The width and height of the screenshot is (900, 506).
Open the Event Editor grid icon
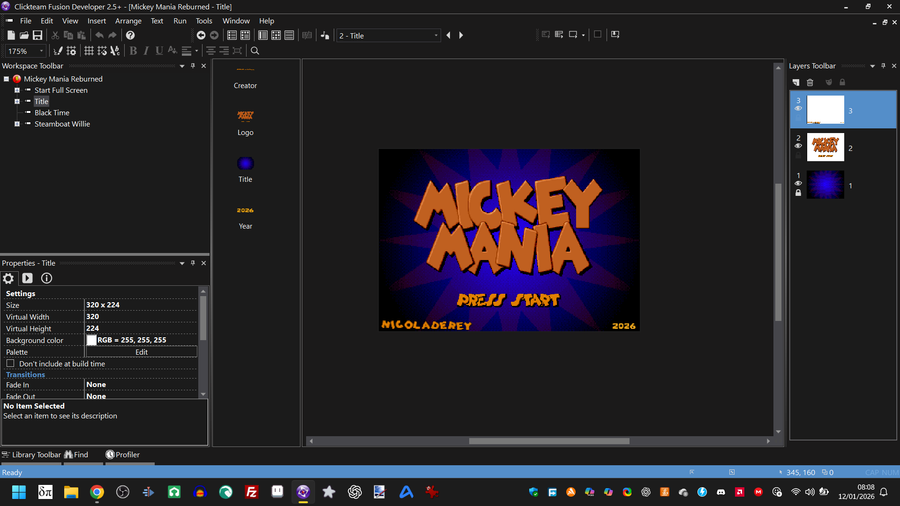(x=276, y=36)
